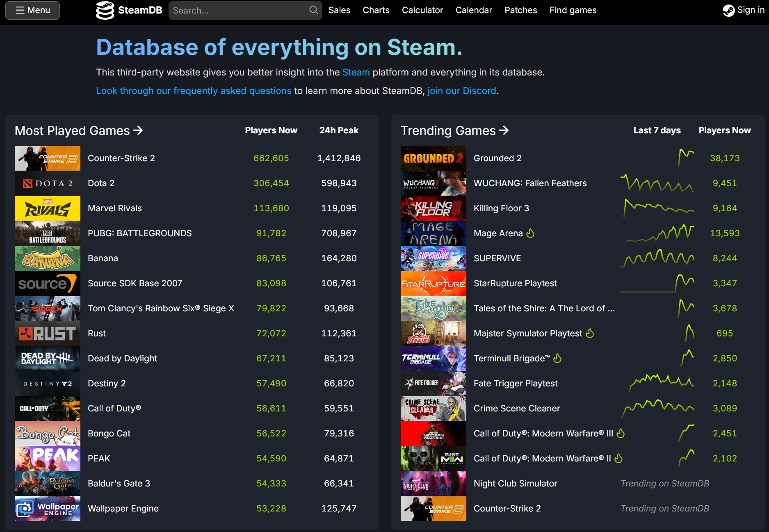This screenshot has width=769, height=532.
Task: Open Fate Trigger Playtest entry
Action: (516, 384)
